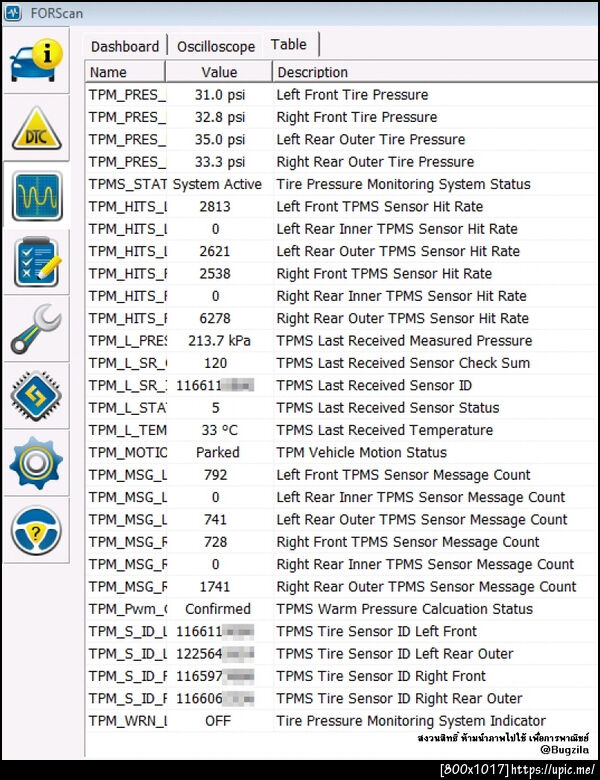Image resolution: width=600 pixels, height=780 pixels.
Task: Select Right Front TPMS Sensor Hit Rate row
Action: pos(341,274)
